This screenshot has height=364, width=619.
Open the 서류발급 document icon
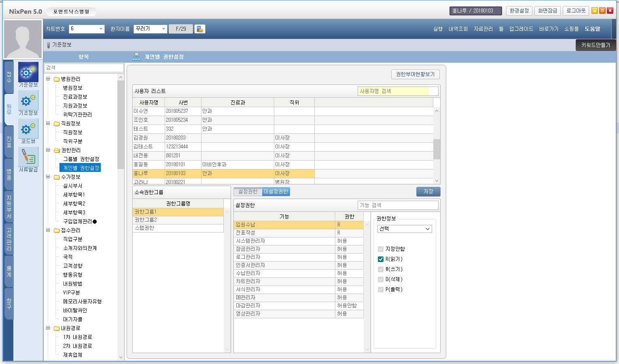(28, 157)
